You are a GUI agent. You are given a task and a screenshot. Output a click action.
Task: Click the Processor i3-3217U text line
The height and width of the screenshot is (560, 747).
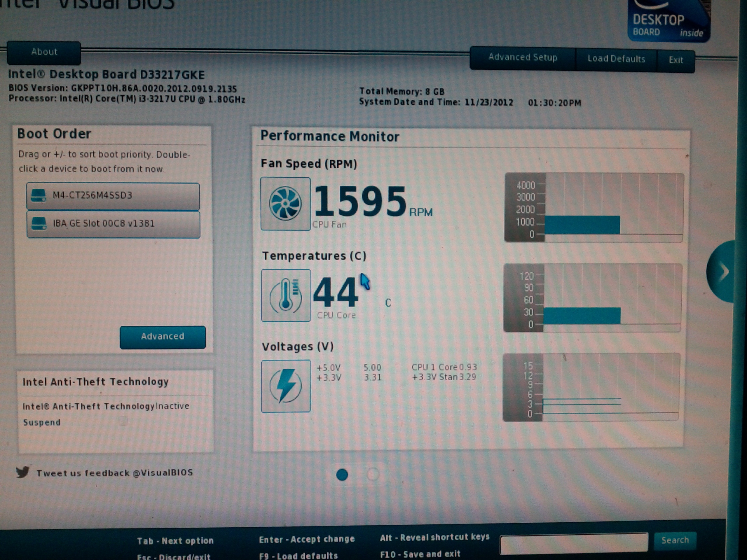pyautogui.click(x=127, y=99)
